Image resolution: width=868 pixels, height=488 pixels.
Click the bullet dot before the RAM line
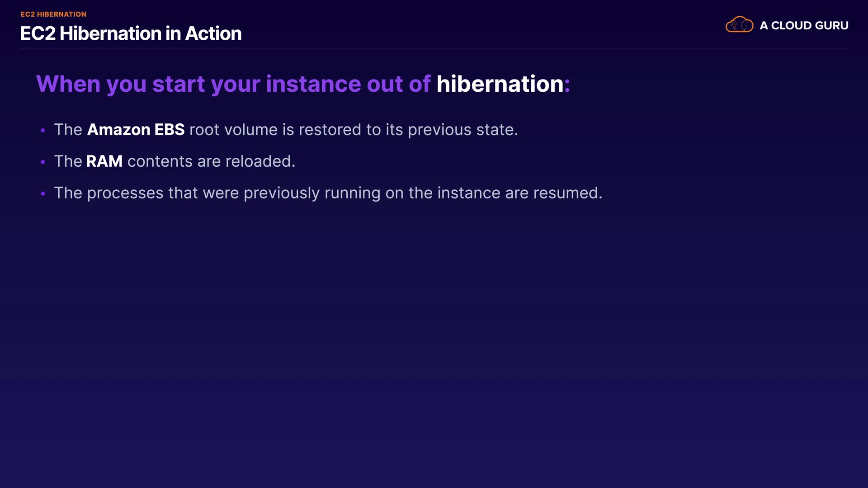43,162
